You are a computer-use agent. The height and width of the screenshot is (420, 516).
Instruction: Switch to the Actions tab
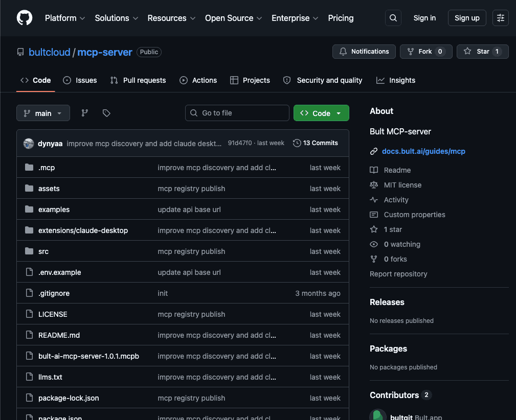point(198,80)
